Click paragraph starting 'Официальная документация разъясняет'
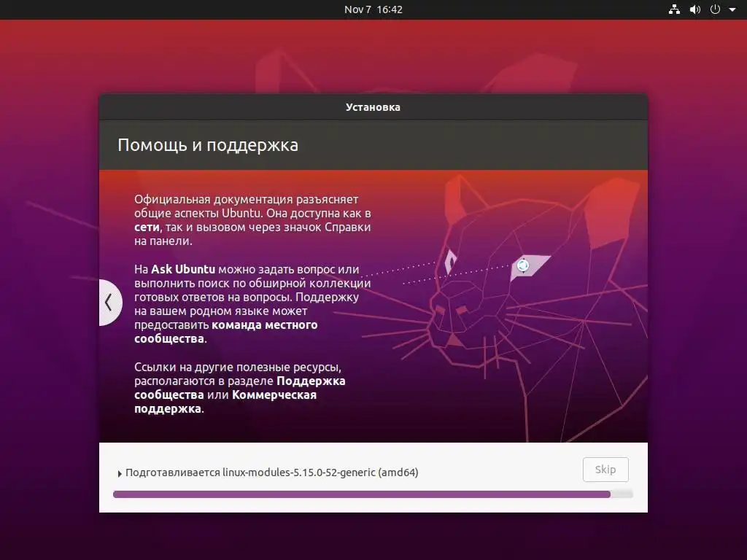Screen dimensions: 747x560 (252, 220)
